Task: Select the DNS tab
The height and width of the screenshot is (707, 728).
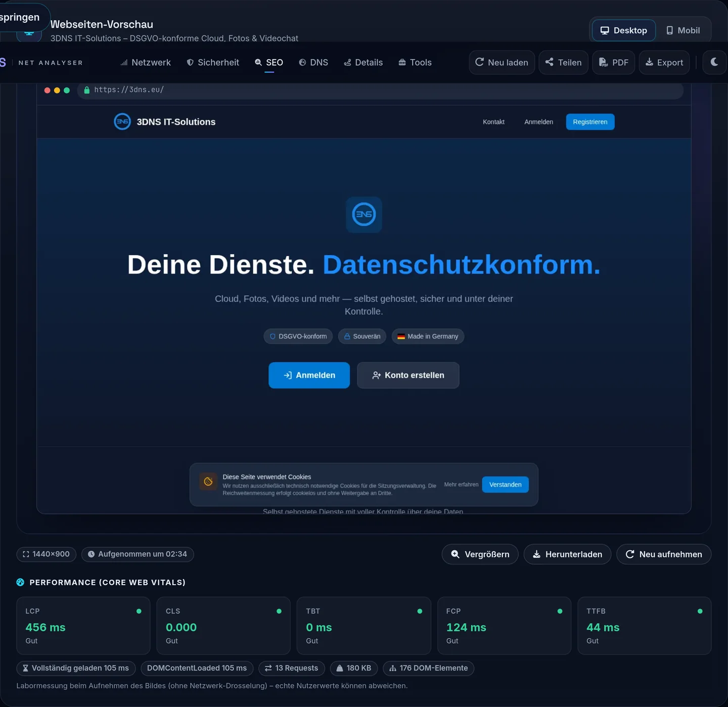Action: pyautogui.click(x=313, y=63)
